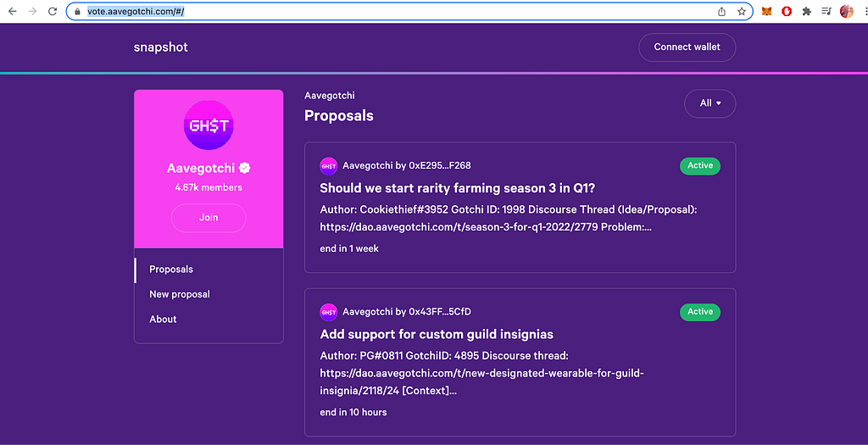
Task: Click the GHST avatar on the rarity farming proposal
Action: (329, 166)
